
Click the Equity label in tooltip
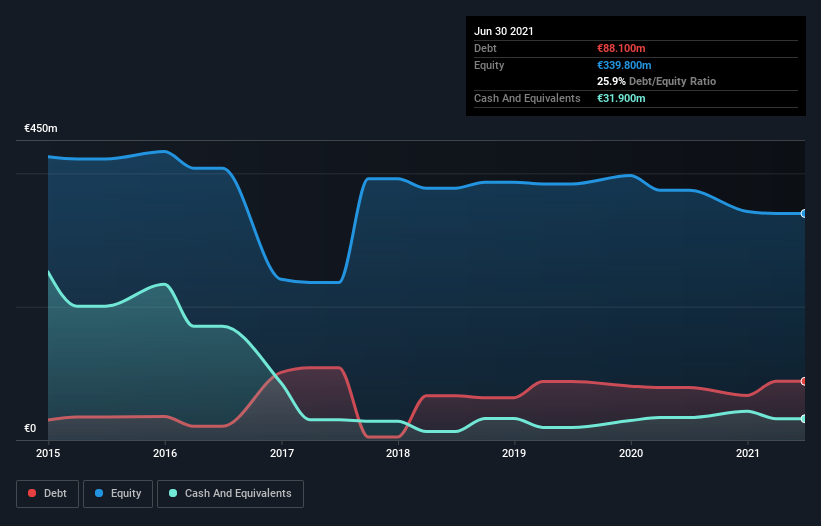coord(489,65)
